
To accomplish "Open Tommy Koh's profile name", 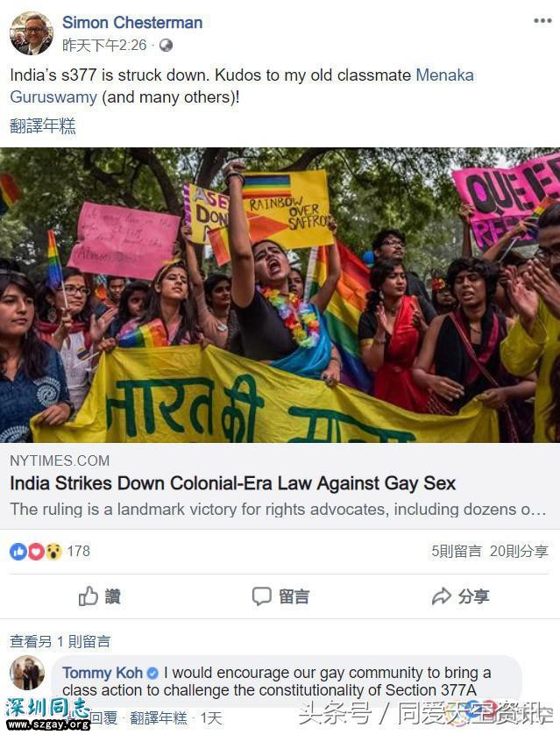I will pyautogui.click(x=102, y=673).
